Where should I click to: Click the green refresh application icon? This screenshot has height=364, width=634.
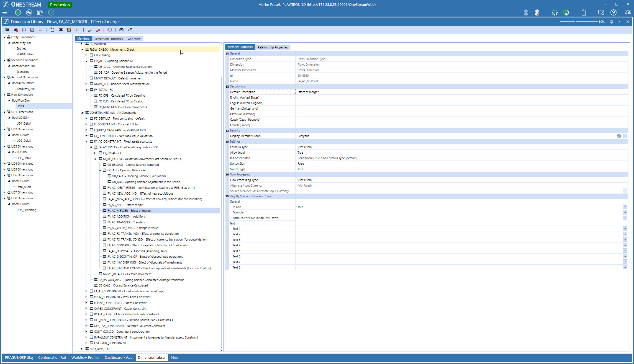566,12
